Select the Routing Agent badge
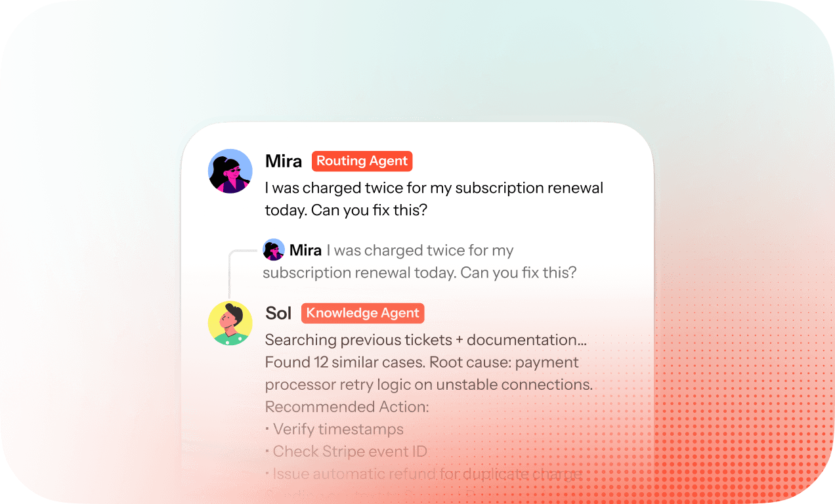This screenshot has width=835, height=504. coord(362,161)
